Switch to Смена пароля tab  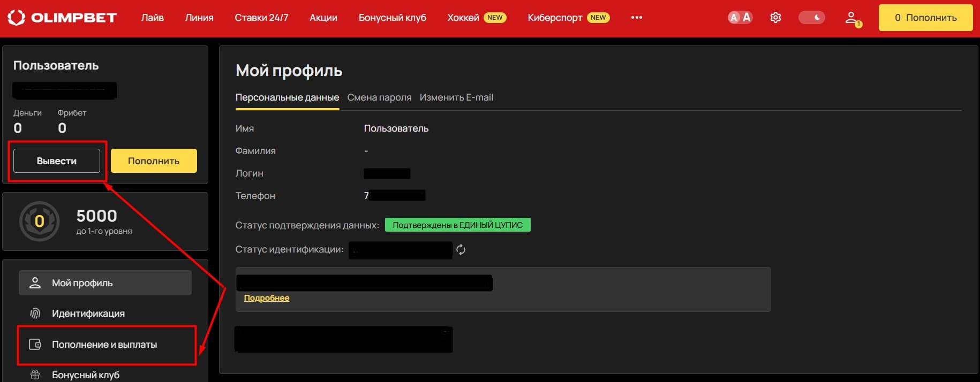[x=379, y=97]
